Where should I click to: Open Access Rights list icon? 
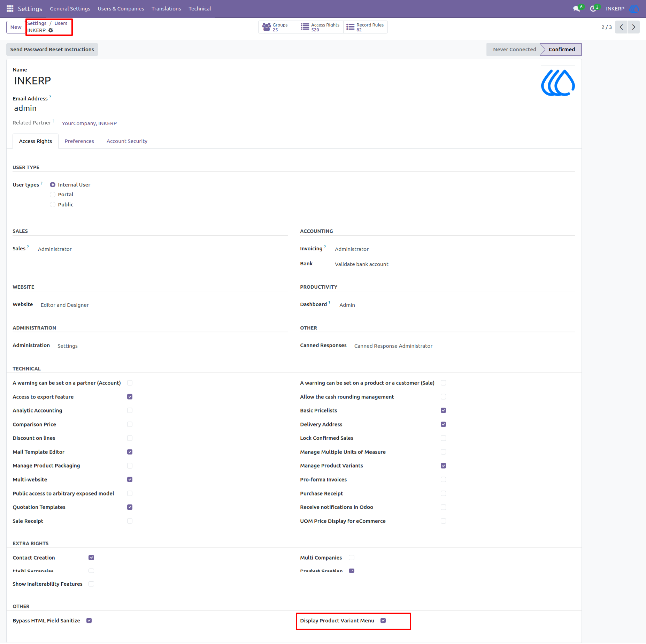[x=305, y=27]
